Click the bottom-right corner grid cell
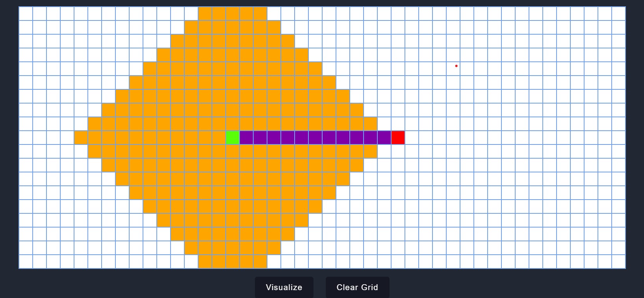Viewport: 644px width, 298px height. click(x=618, y=262)
